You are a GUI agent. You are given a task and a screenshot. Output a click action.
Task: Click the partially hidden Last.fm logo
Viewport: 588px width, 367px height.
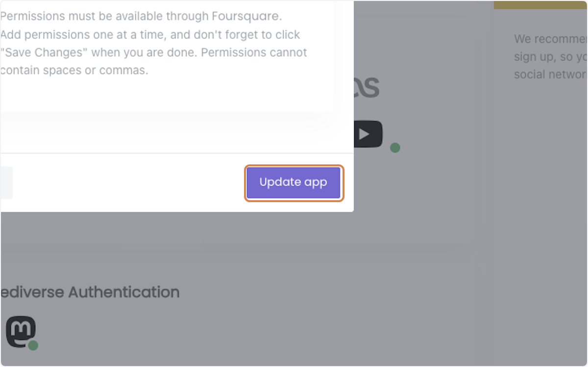367,87
